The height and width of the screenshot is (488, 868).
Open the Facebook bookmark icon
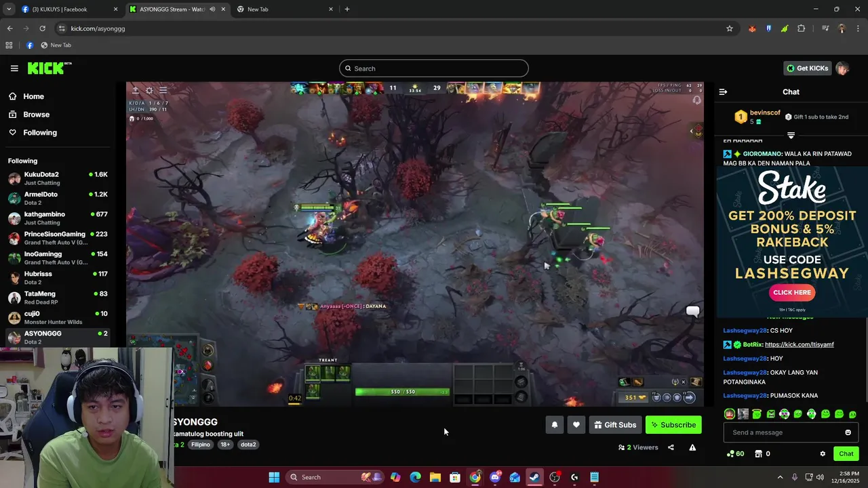point(29,45)
